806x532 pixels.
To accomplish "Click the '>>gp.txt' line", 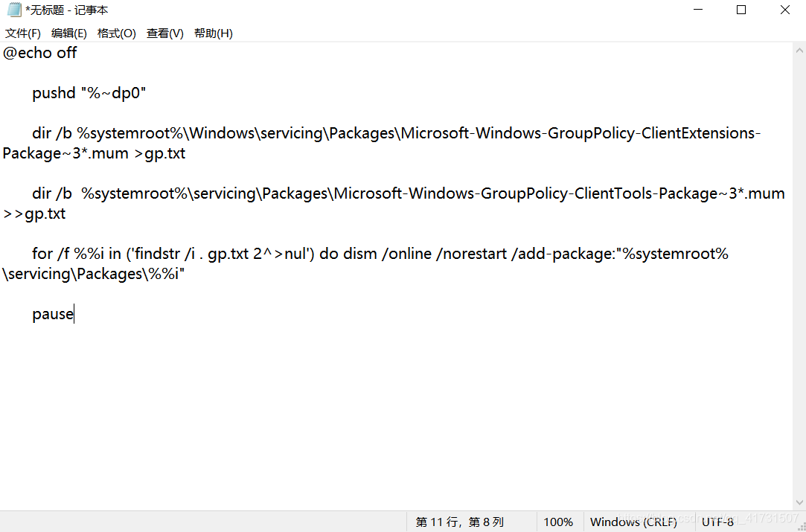I will tap(34, 214).
